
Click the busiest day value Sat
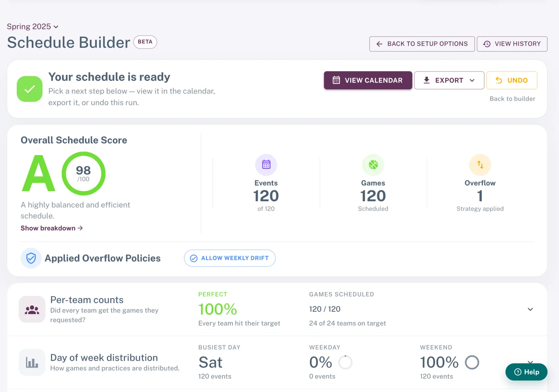click(210, 362)
